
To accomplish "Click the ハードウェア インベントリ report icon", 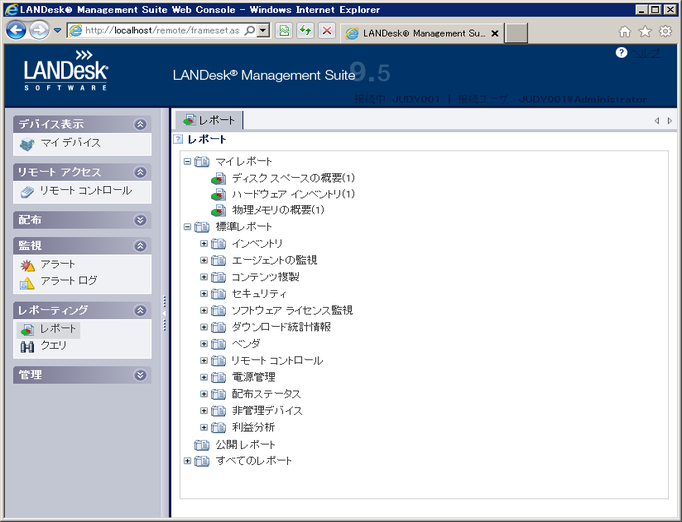I will 219,194.
